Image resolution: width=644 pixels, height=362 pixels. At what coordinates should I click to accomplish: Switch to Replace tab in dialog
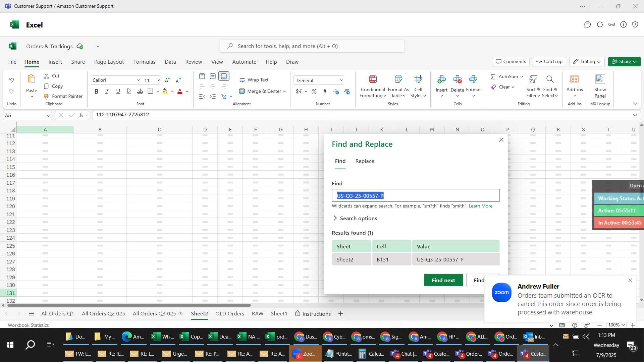point(365,161)
